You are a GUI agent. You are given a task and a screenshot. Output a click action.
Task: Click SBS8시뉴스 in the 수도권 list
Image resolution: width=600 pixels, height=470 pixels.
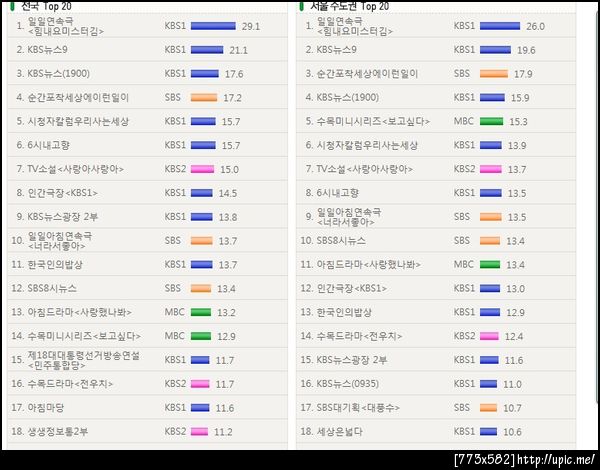tap(341, 240)
